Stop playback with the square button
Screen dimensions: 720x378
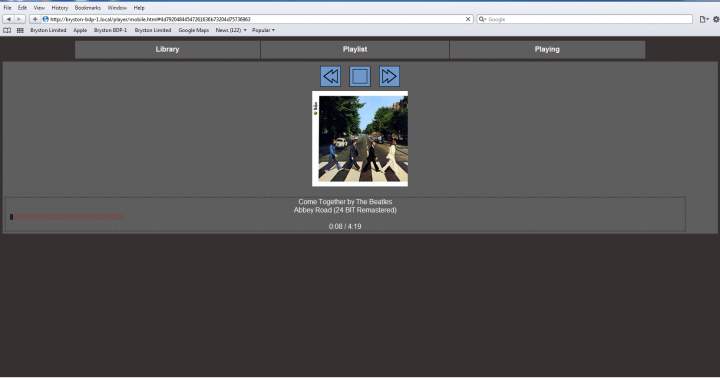(x=360, y=76)
